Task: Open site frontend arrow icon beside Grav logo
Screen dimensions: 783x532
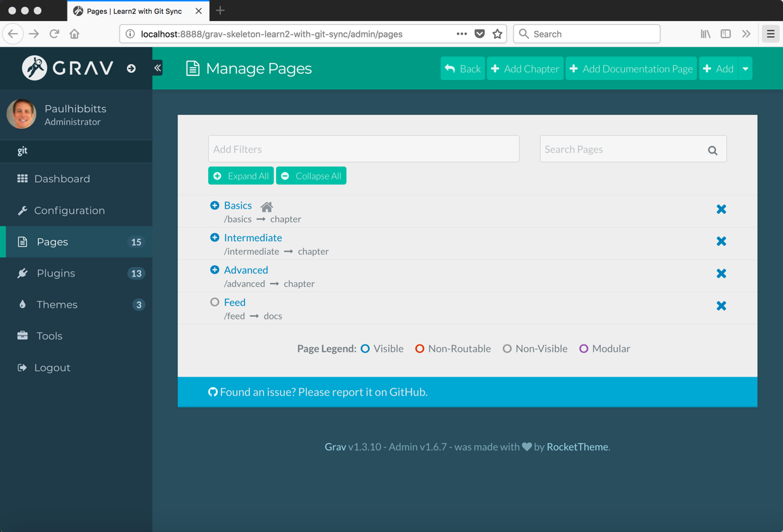Action: pyautogui.click(x=131, y=68)
